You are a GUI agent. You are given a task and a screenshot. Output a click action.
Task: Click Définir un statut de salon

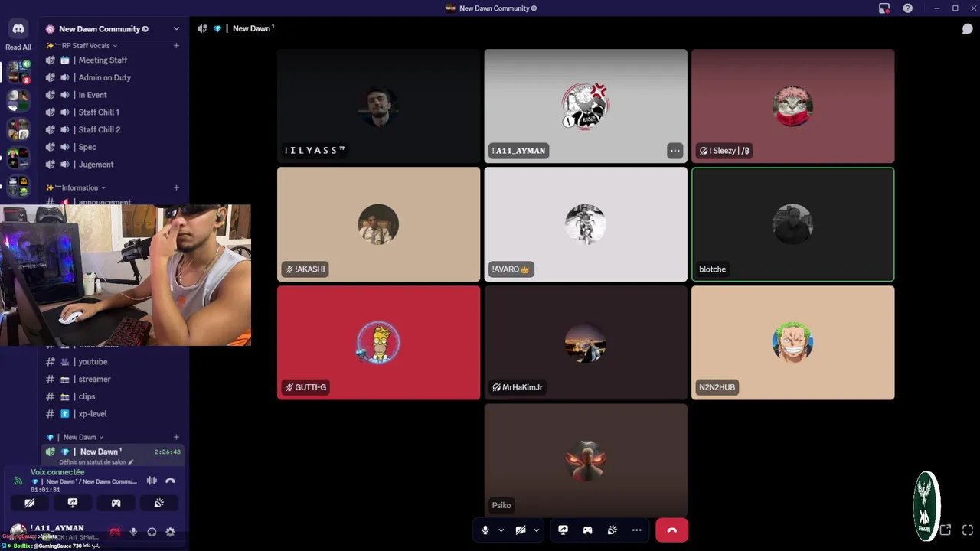[x=96, y=462]
